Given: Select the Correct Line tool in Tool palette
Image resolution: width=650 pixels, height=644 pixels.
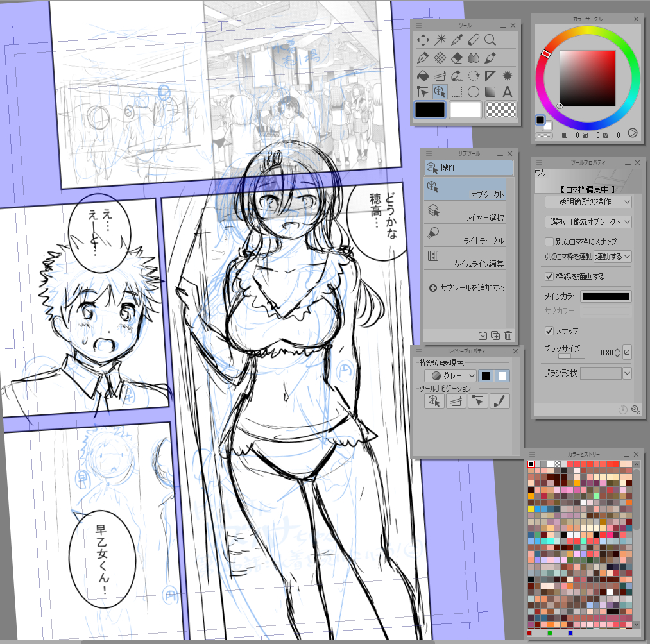Looking at the screenshot, I should click(x=423, y=92).
